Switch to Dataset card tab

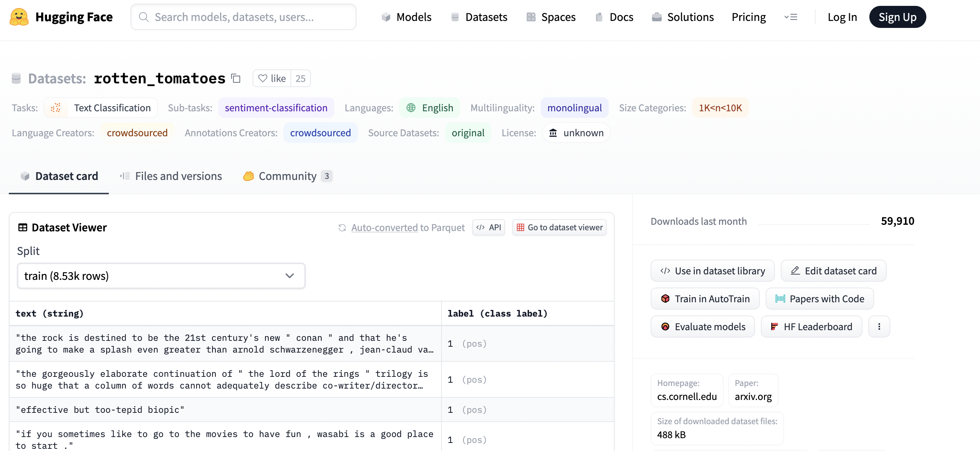[x=59, y=176]
